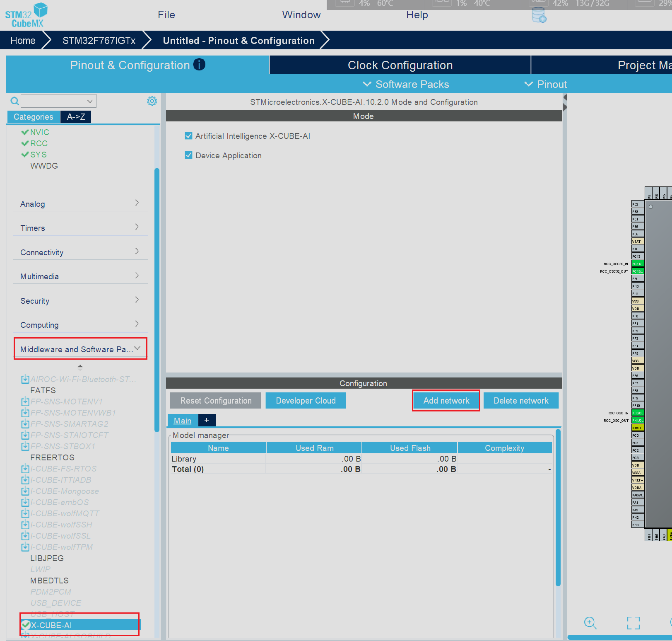Click the Add network button
The width and height of the screenshot is (672, 641).
tap(446, 401)
